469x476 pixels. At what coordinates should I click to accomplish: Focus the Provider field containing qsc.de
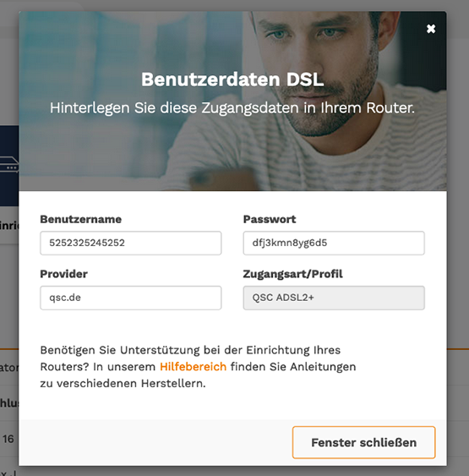(x=131, y=298)
